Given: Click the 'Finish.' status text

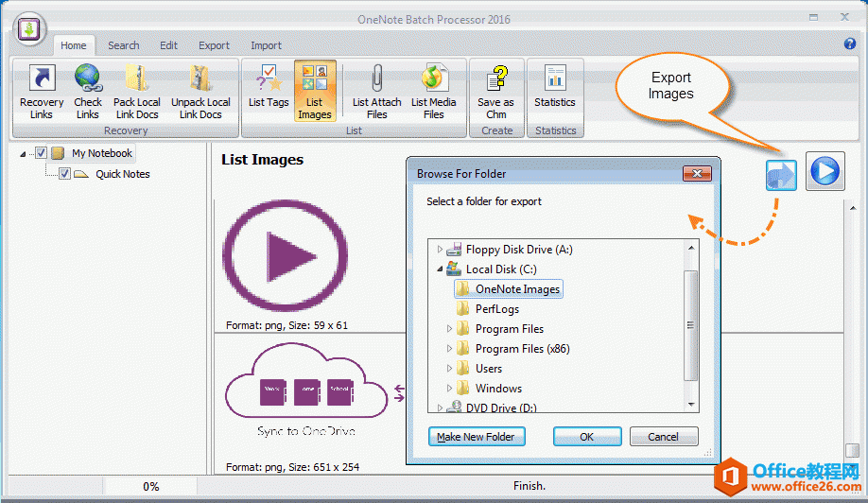Looking at the screenshot, I should pos(529,486).
